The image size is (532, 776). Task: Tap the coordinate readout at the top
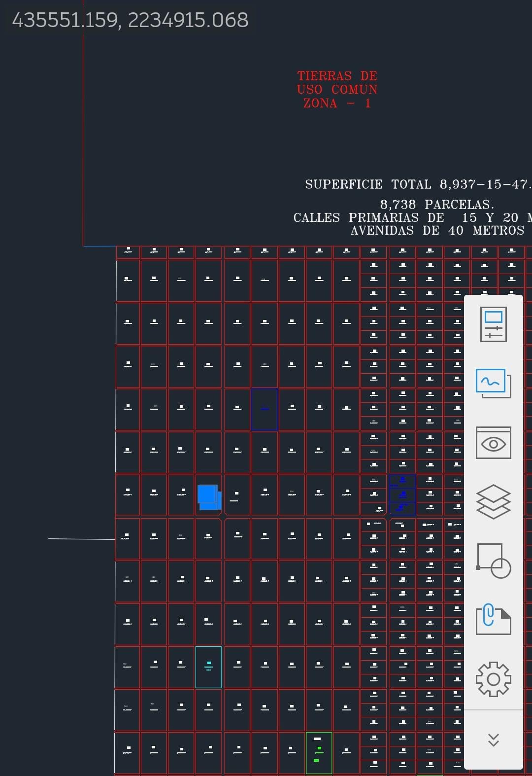point(130,20)
